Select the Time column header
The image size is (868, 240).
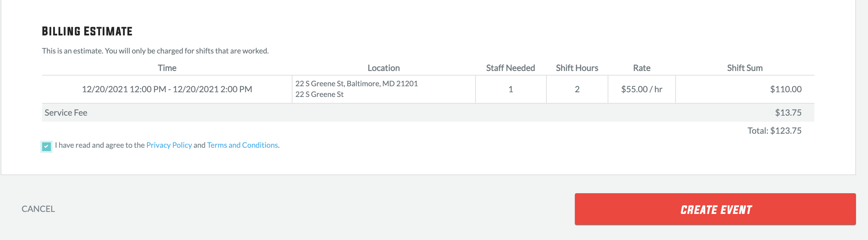pyautogui.click(x=167, y=68)
